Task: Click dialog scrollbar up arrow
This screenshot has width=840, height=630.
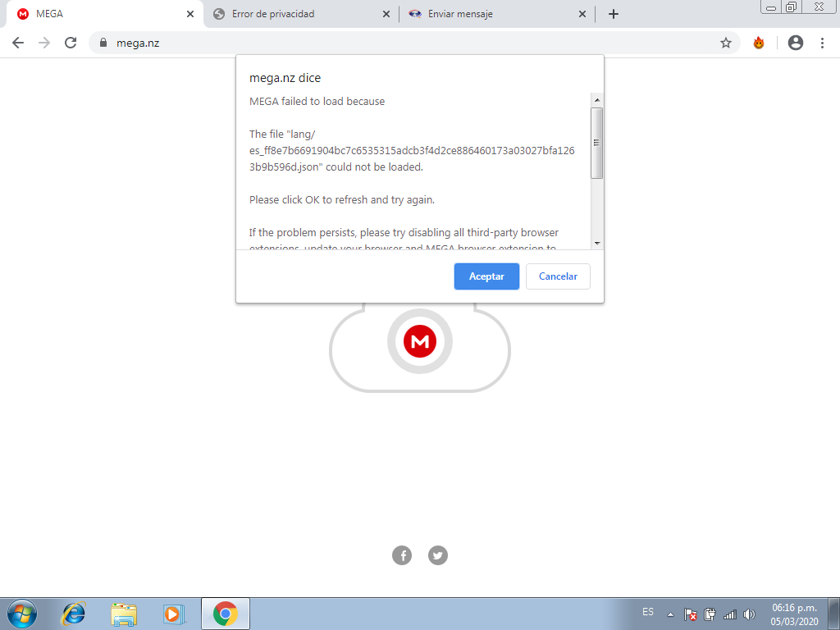Action: [597, 100]
